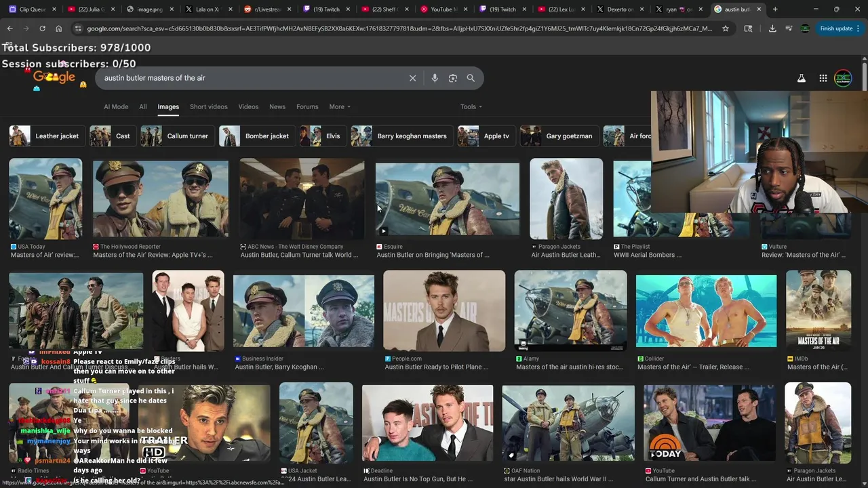Open the Paragon Jackets leather jacket image
The image size is (868, 488).
pos(566,199)
